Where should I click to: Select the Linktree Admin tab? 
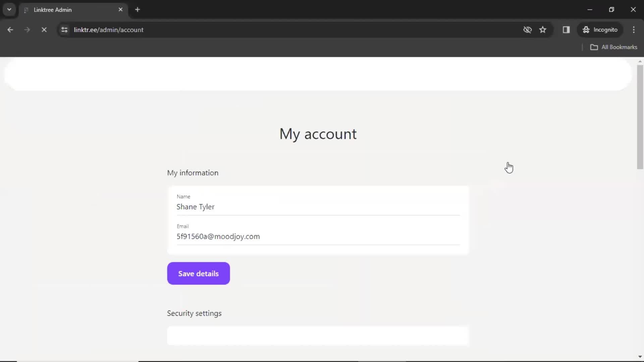tap(73, 10)
